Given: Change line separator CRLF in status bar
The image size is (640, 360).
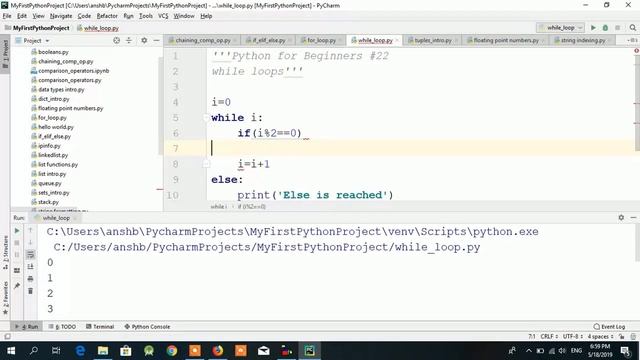Looking at the screenshot, I should tap(548, 336).
